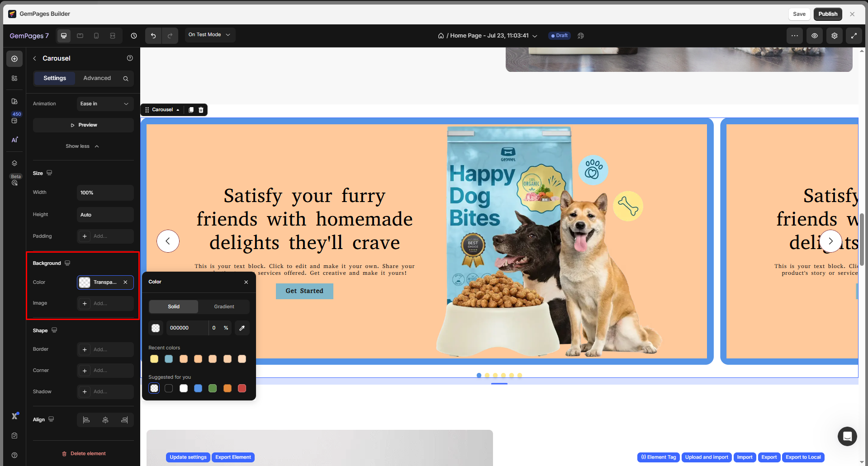Open the help icon in the left sidebar
This screenshot has width=868, height=466.
click(14, 455)
